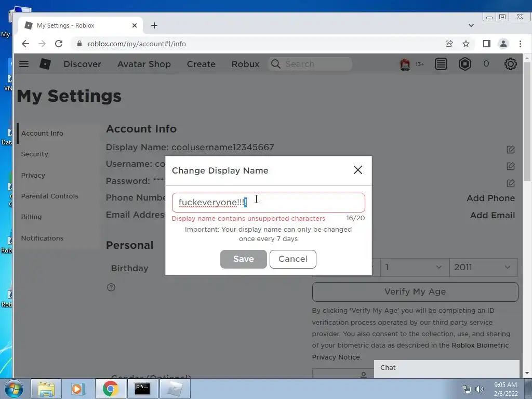Open the Robux page
Viewport: 532px width, 399px height.
tap(245, 64)
